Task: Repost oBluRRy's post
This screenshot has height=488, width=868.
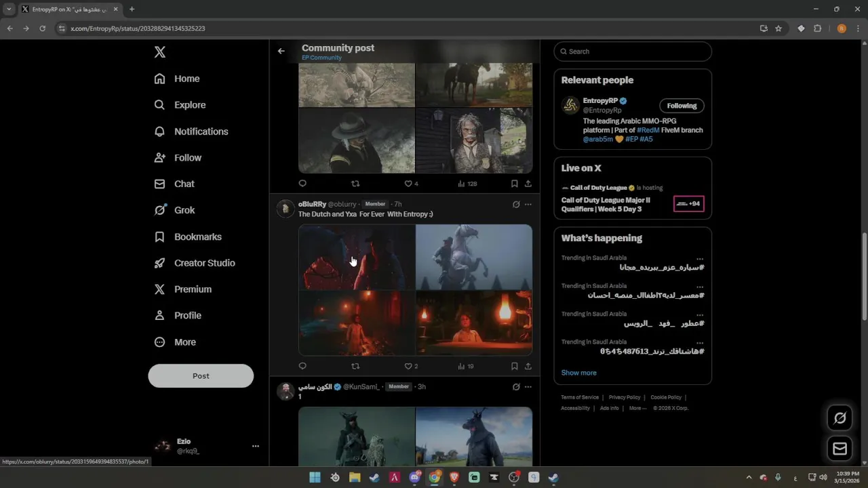Action: click(355, 366)
